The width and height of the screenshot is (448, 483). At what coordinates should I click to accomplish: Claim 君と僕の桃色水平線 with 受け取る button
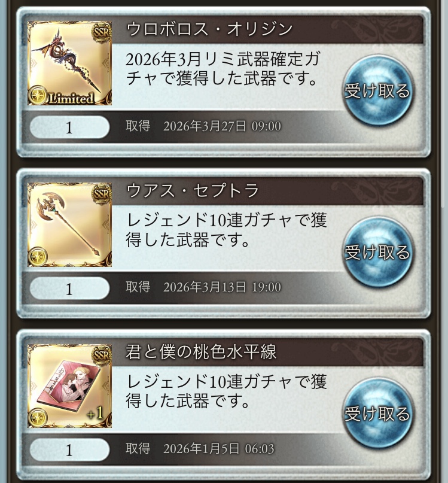coord(377,414)
